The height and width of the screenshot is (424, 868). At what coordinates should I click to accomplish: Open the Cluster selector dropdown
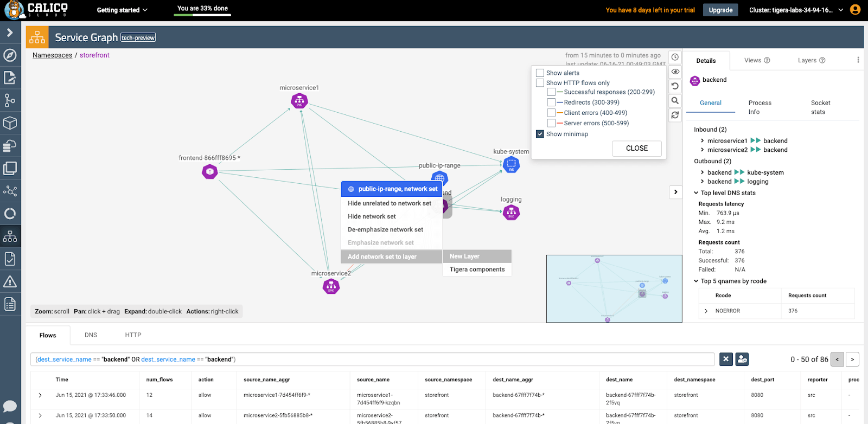click(x=796, y=10)
